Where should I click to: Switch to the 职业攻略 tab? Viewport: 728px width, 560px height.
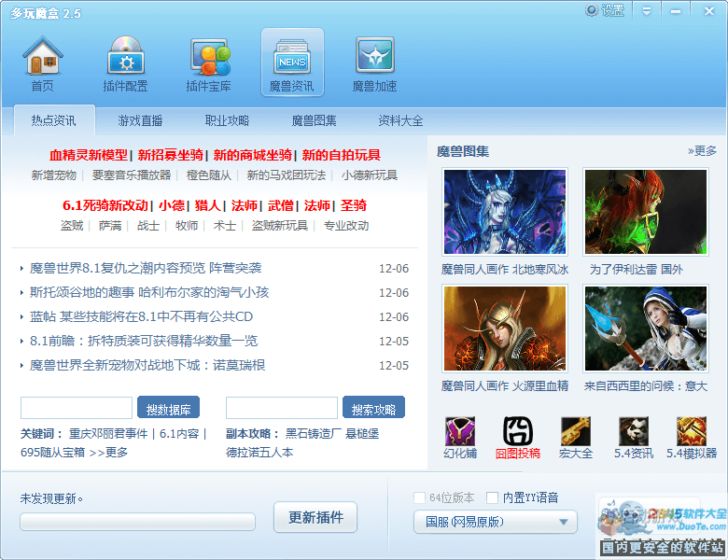coord(227,120)
